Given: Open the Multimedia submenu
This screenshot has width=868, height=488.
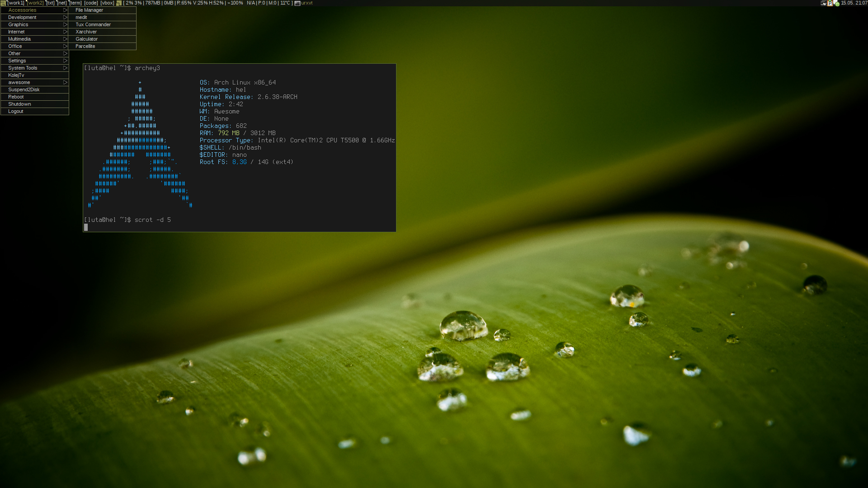Looking at the screenshot, I should (x=35, y=39).
